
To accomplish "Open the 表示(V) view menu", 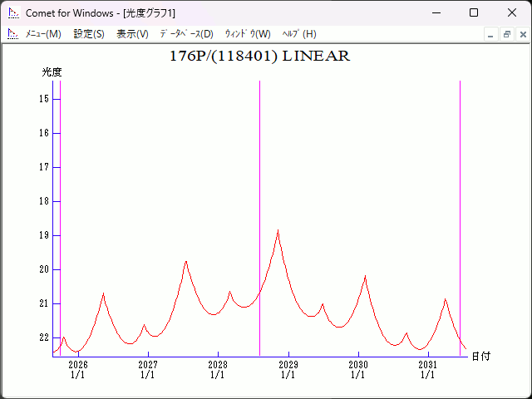I will tap(132, 34).
